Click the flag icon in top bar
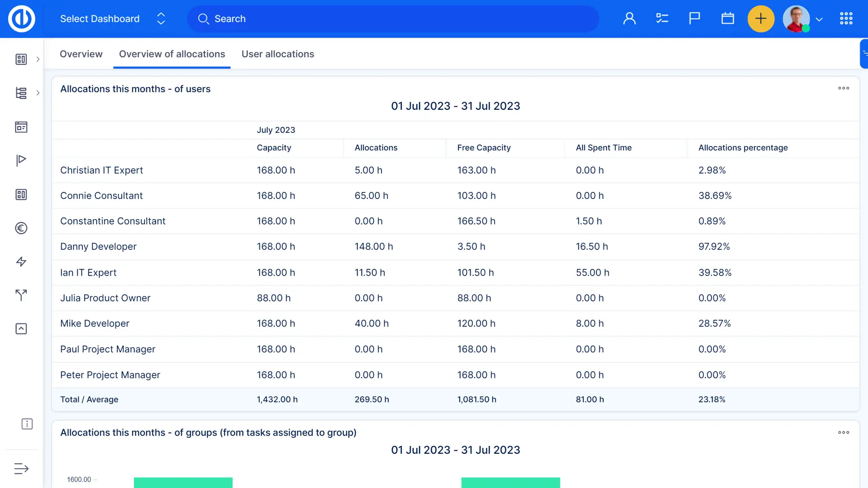This screenshot has height=488, width=868. pos(694,19)
